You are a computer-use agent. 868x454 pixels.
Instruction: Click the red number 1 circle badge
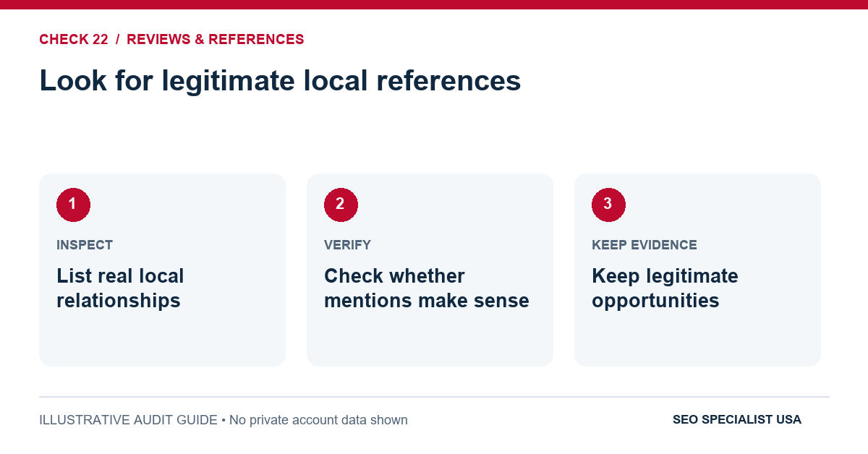pyautogui.click(x=73, y=205)
